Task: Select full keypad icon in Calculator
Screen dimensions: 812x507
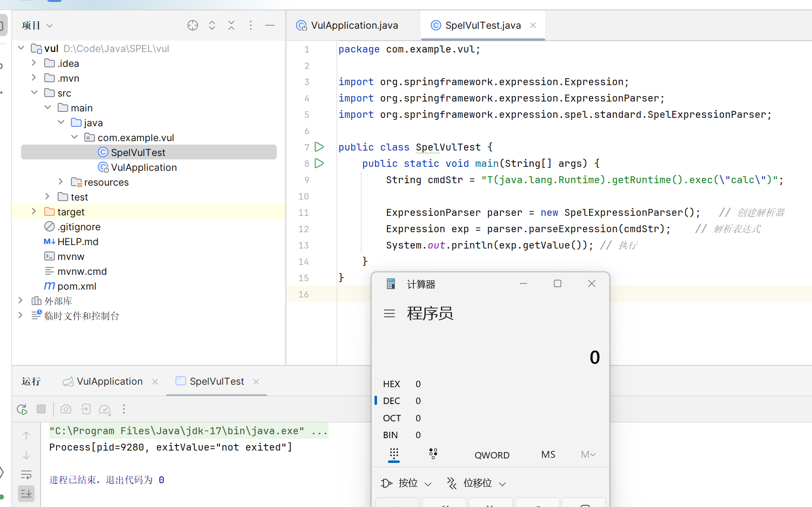Action: (394, 454)
